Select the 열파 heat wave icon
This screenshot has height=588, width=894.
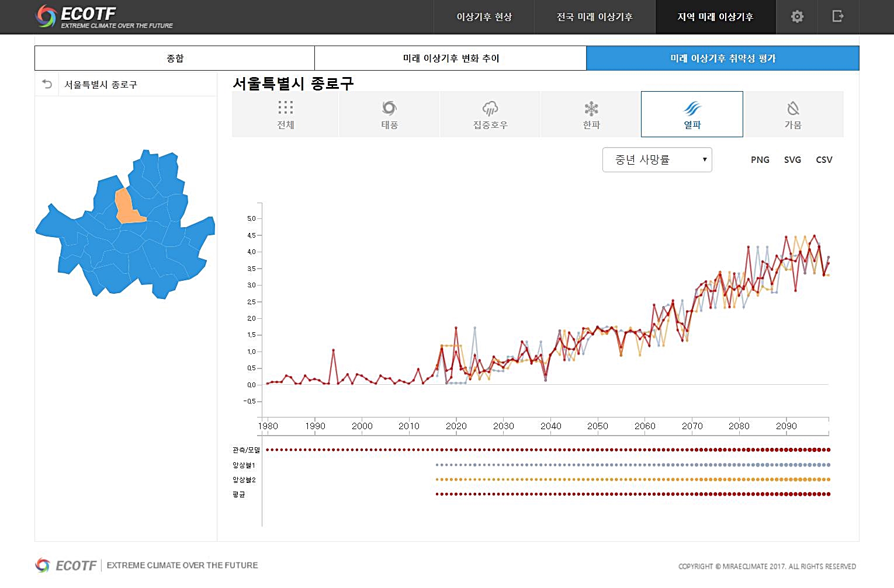coord(692,109)
